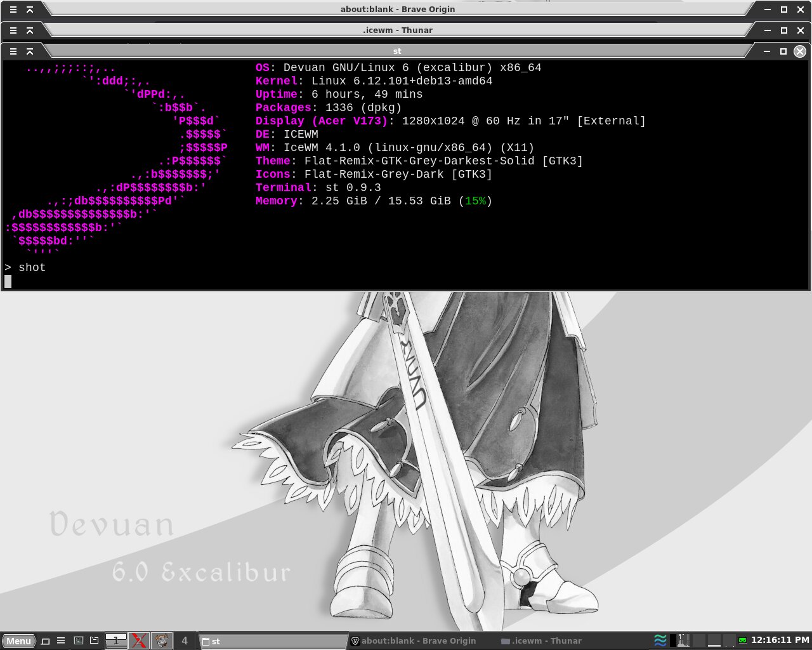Click the 'WM' label in terminal

(x=263, y=148)
